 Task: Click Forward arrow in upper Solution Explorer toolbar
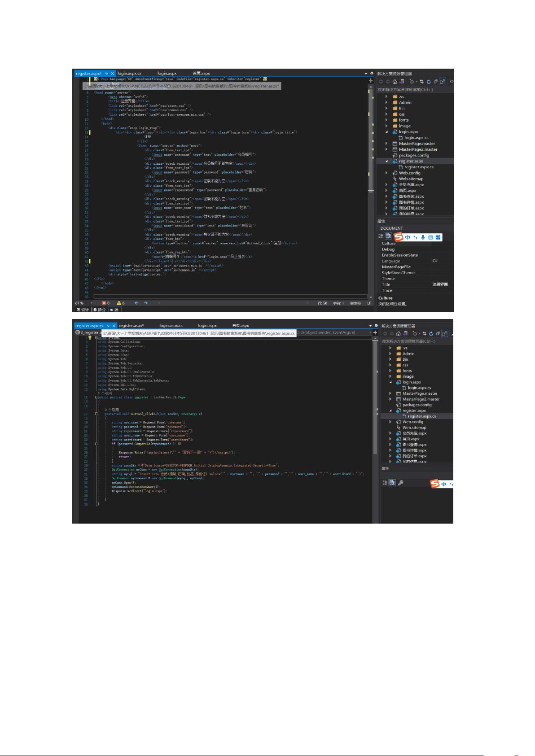click(x=388, y=82)
